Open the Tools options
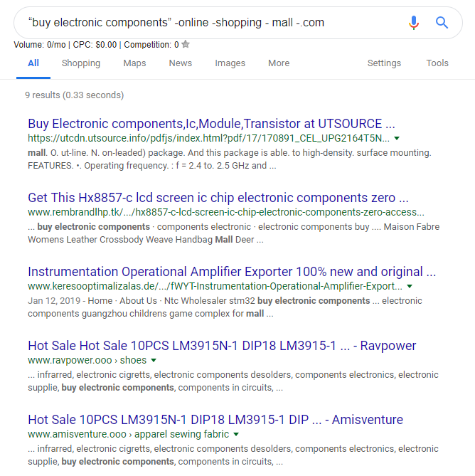This screenshot has height=476, width=475. click(437, 63)
